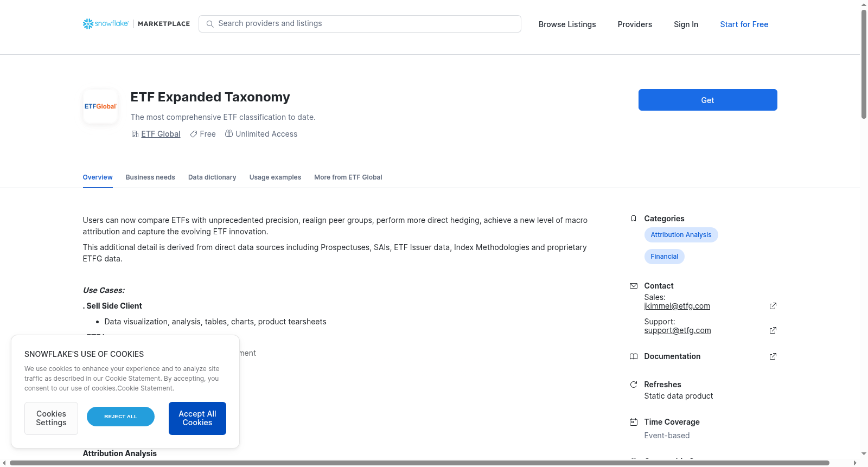The height and width of the screenshot is (467, 868).
Task: Open the Documentation link text
Action: 672,356
